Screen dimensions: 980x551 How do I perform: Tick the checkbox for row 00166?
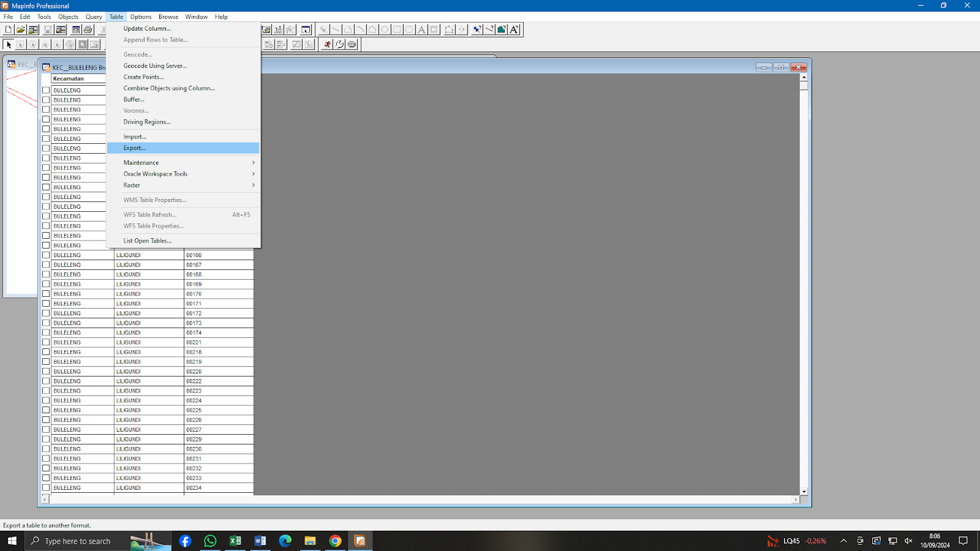(46, 255)
